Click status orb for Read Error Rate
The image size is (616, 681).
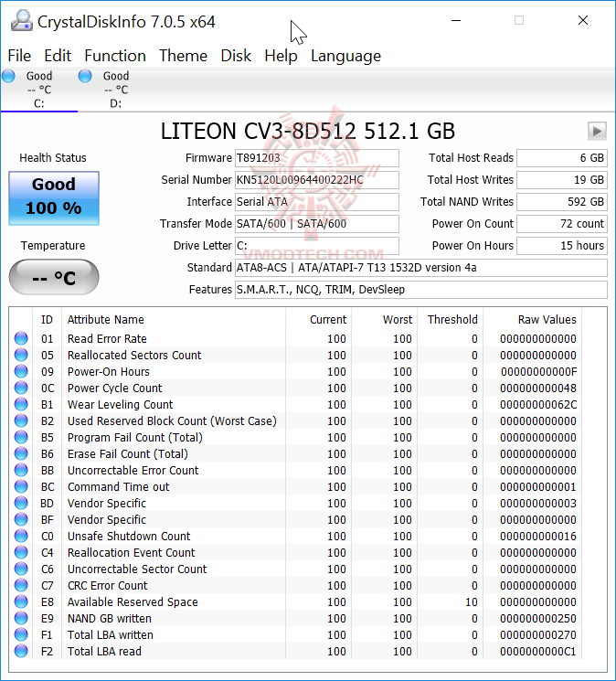21,338
